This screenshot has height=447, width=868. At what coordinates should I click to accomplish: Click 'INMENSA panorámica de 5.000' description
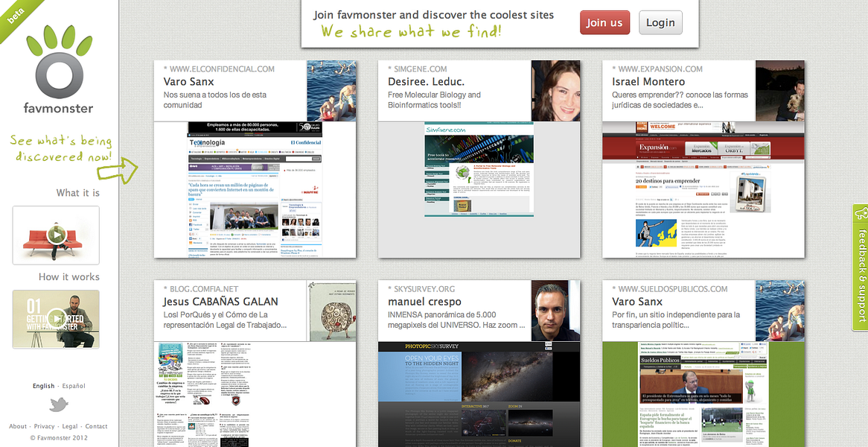click(x=456, y=320)
